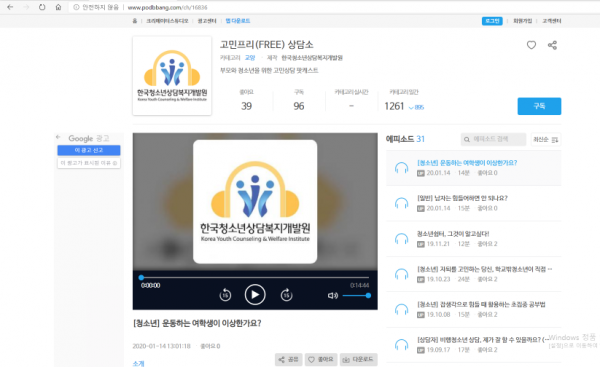Click headphone icon for 남자는 힘들어하면 안 되나요?

tap(401, 203)
